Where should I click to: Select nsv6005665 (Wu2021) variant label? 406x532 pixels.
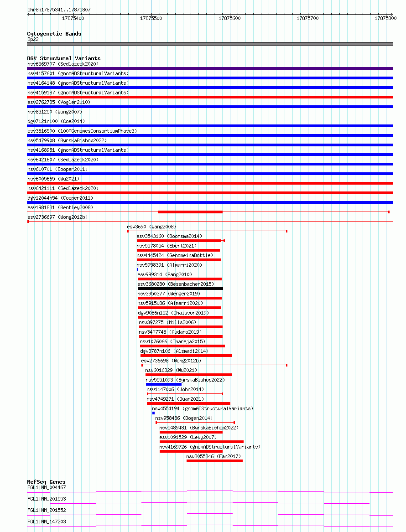click(53, 178)
